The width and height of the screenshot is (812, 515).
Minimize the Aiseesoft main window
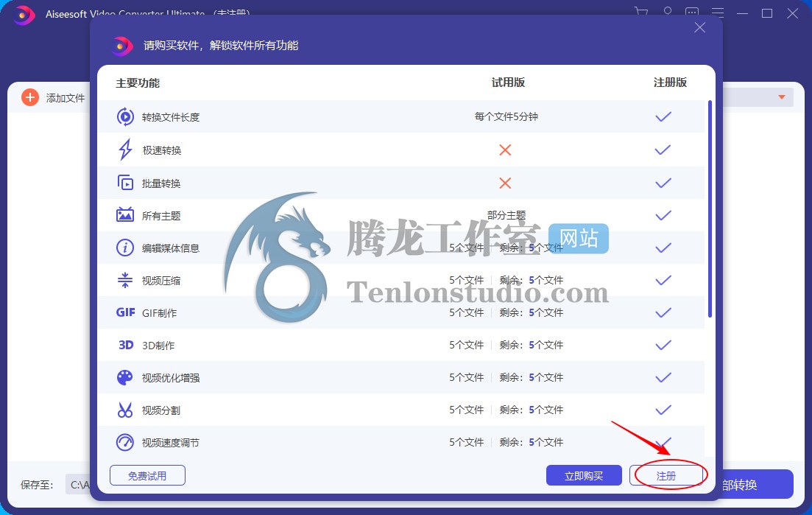point(743,13)
